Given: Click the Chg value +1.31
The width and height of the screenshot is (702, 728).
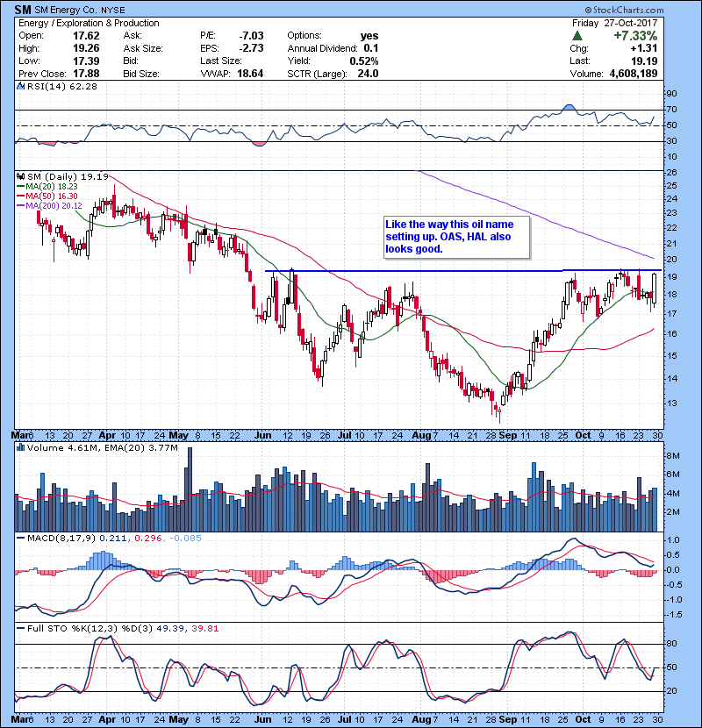Looking at the screenshot, I should pos(644,48).
